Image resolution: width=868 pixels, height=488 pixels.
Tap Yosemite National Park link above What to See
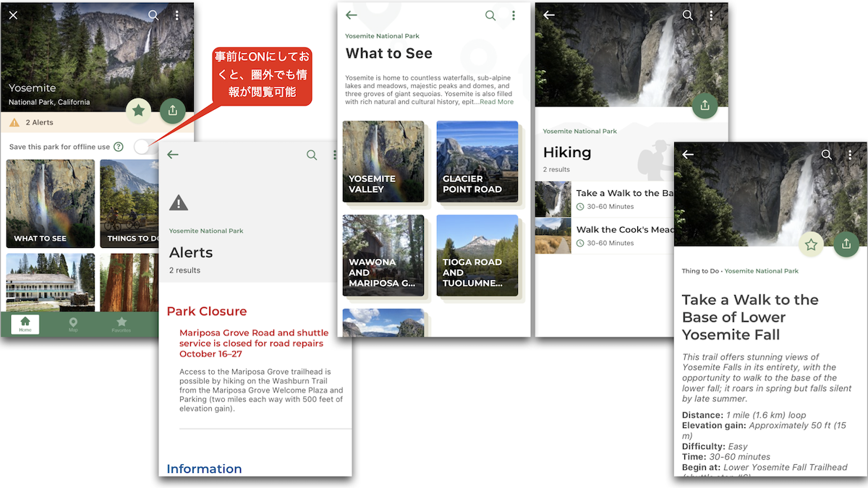(382, 36)
